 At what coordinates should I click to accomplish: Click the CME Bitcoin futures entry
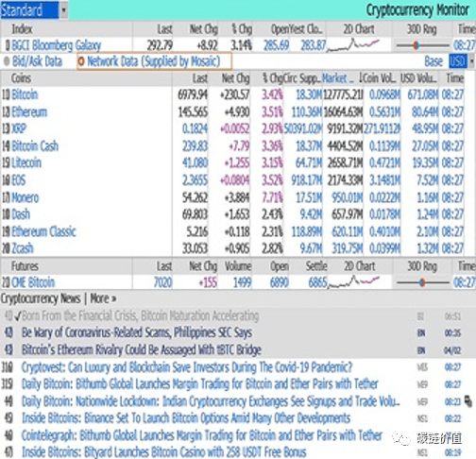(33, 282)
